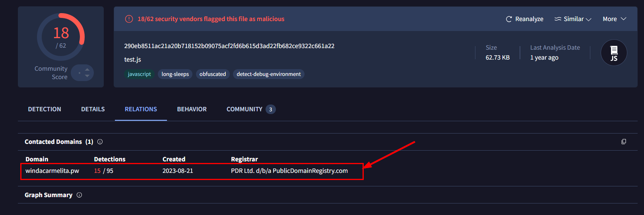
Task: Select the DETAILS tab
Action: pyautogui.click(x=93, y=109)
